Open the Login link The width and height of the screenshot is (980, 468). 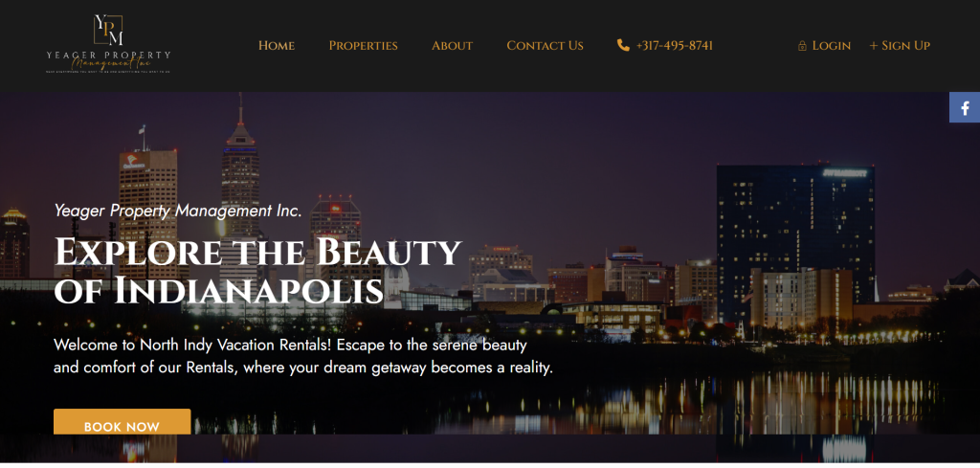832,46
